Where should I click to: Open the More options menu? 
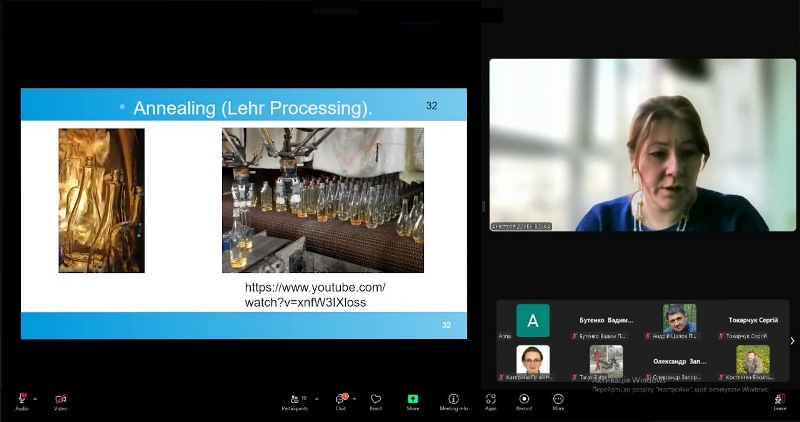point(558,402)
